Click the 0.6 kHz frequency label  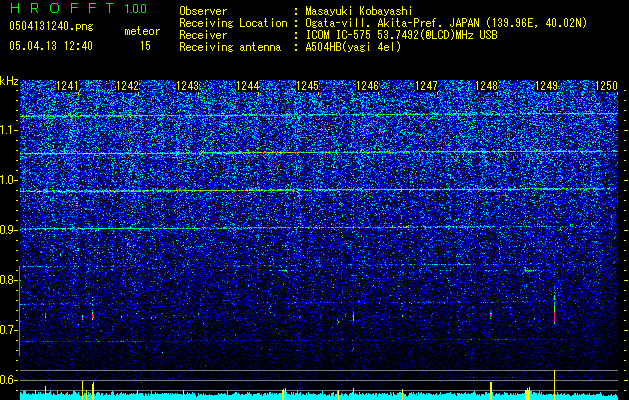point(8,380)
